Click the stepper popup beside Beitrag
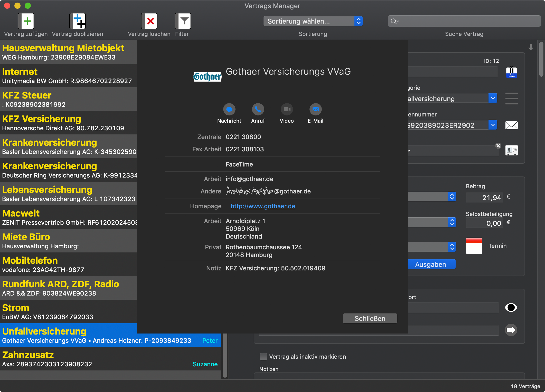545x392 pixels. (x=452, y=197)
